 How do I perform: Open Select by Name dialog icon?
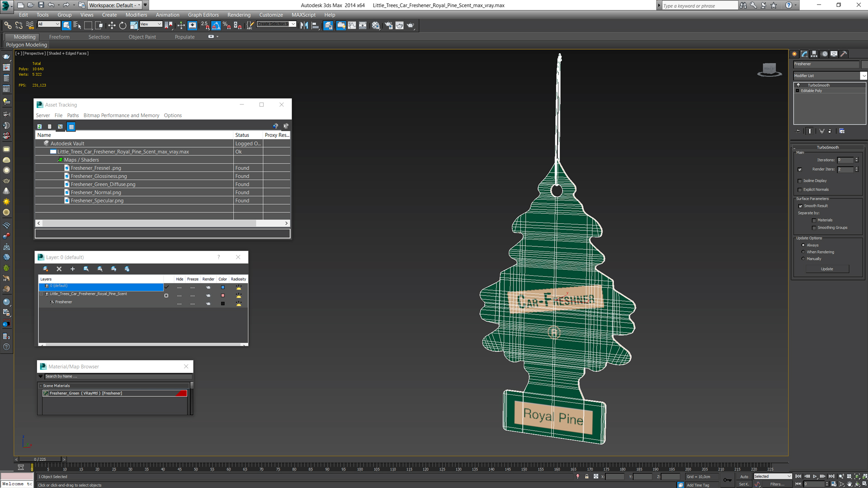(77, 25)
